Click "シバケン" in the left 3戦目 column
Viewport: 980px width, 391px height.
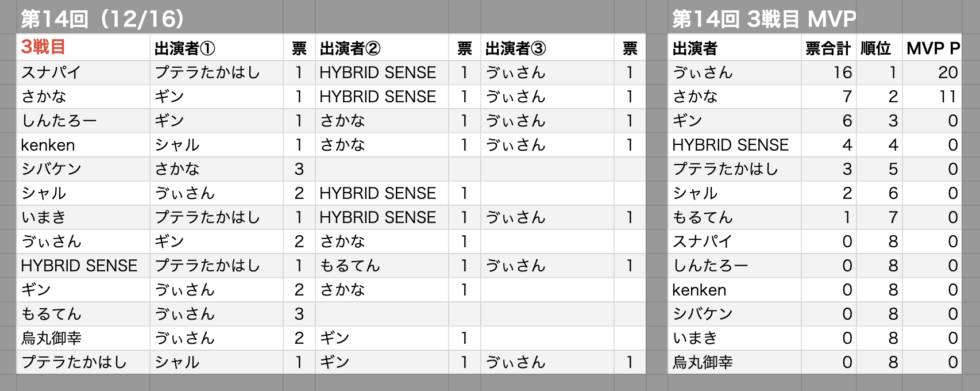(52, 169)
